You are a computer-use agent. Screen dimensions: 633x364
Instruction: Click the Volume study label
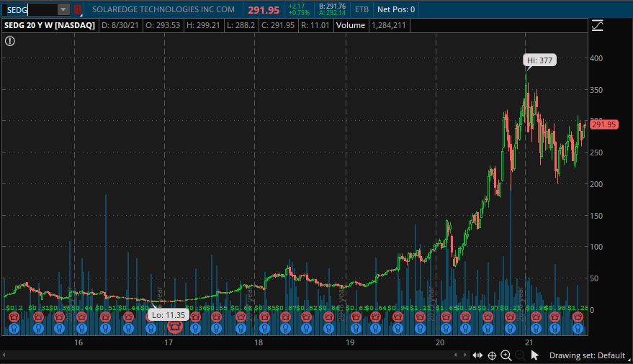(351, 25)
